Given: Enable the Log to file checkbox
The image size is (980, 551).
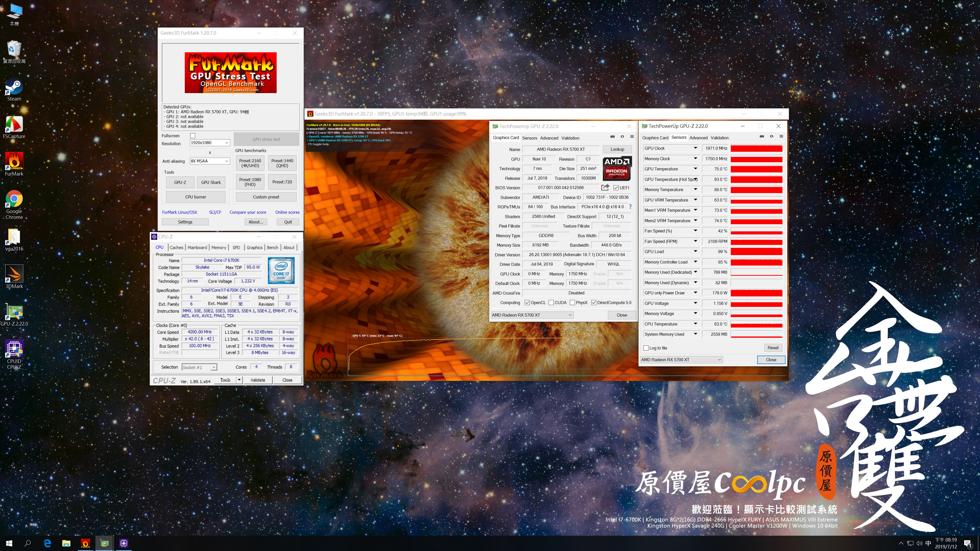Looking at the screenshot, I should click(x=646, y=348).
